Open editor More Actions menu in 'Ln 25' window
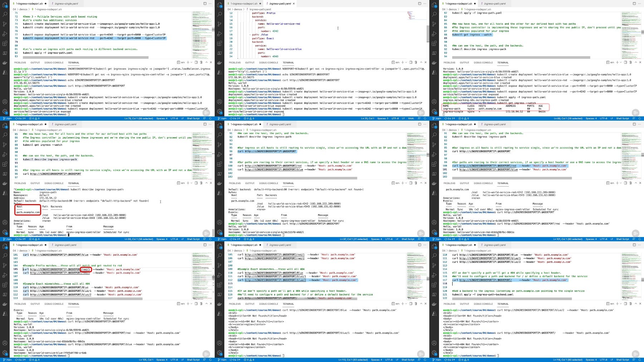The image size is (644, 362). (425, 4)
